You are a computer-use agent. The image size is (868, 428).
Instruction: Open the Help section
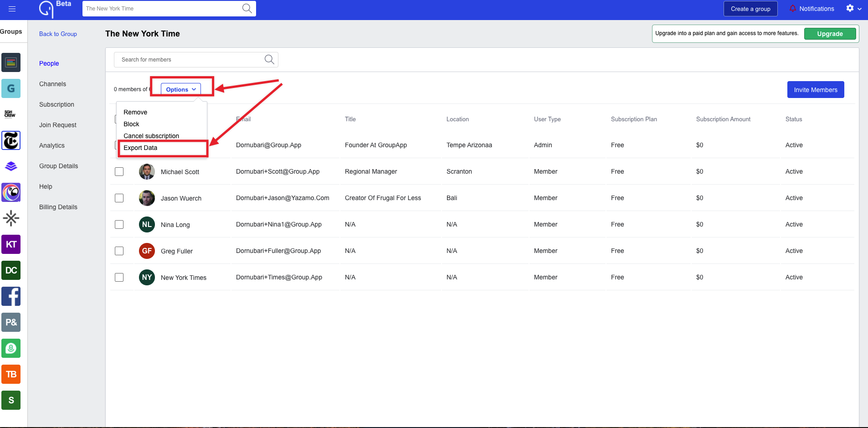[x=46, y=186]
